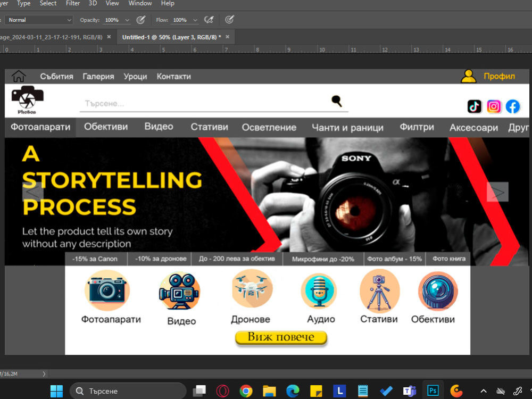Screen dimensions: 532x399
Task: Select the Филтри category tab
Action: pos(417,127)
